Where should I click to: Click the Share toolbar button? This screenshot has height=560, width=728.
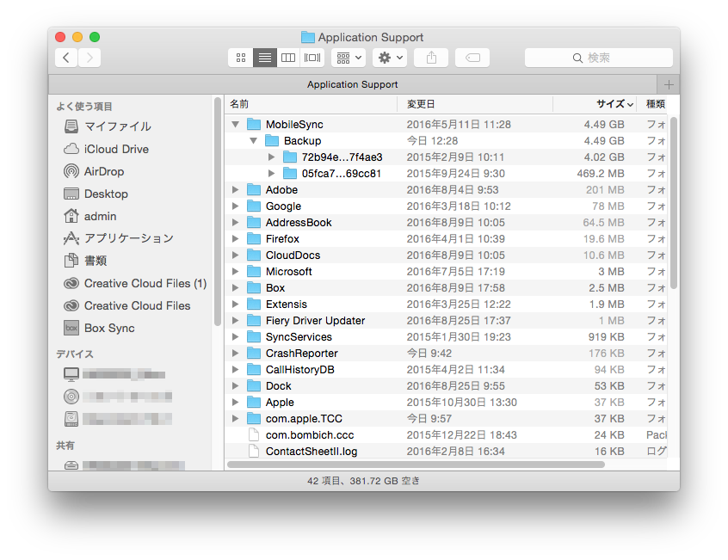pyautogui.click(x=431, y=58)
